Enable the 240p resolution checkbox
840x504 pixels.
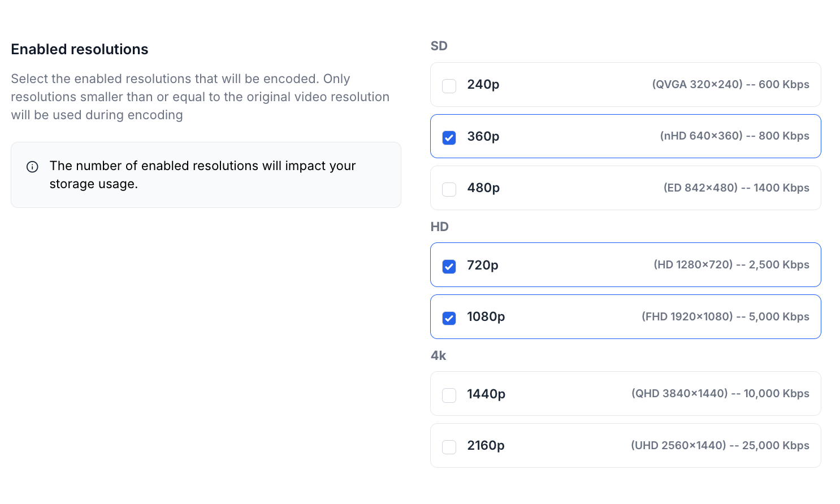449,86
